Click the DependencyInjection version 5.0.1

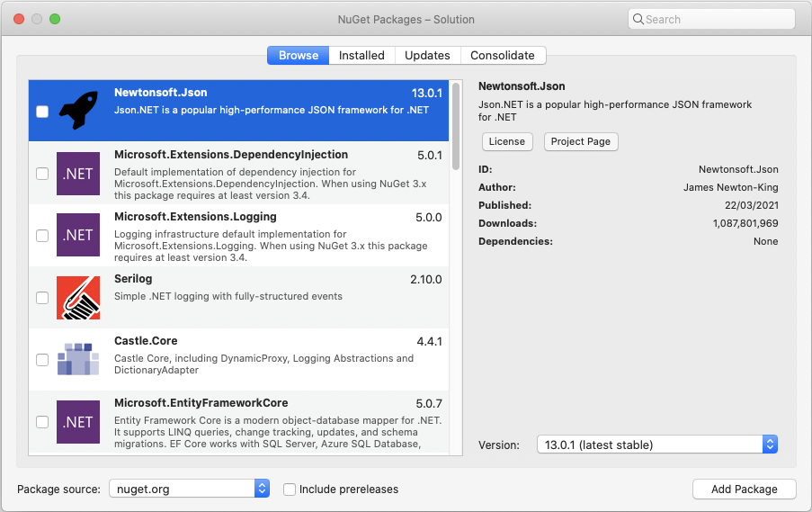click(429, 156)
